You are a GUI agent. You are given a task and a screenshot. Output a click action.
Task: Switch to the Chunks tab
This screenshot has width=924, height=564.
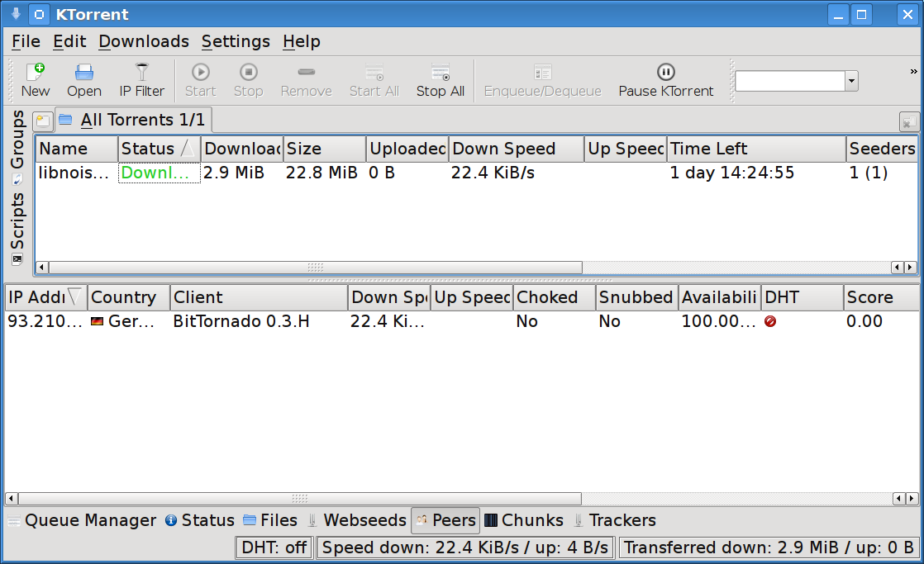pos(524,520)
